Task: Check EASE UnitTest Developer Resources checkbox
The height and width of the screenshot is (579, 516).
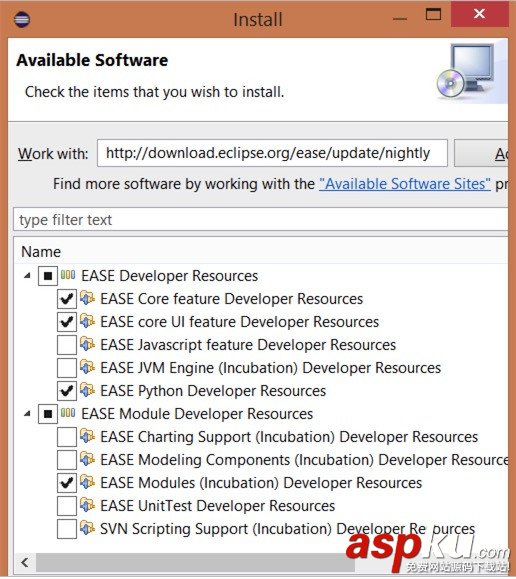Action: coord(67,506)
